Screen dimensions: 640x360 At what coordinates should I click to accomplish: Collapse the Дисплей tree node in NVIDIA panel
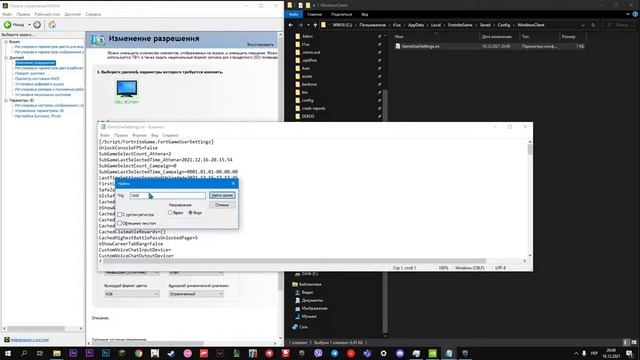coord(6,58)
